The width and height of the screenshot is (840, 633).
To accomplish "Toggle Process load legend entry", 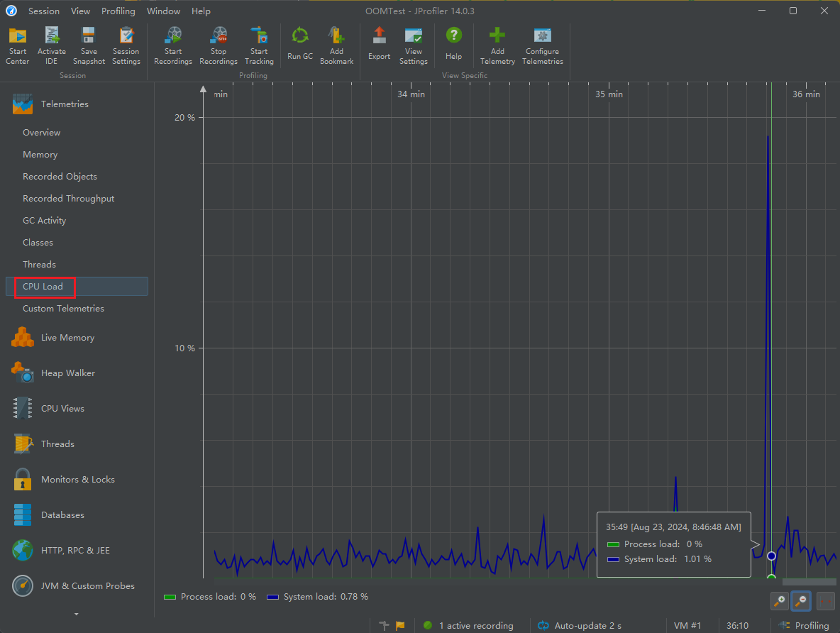I will click(210, 597).
